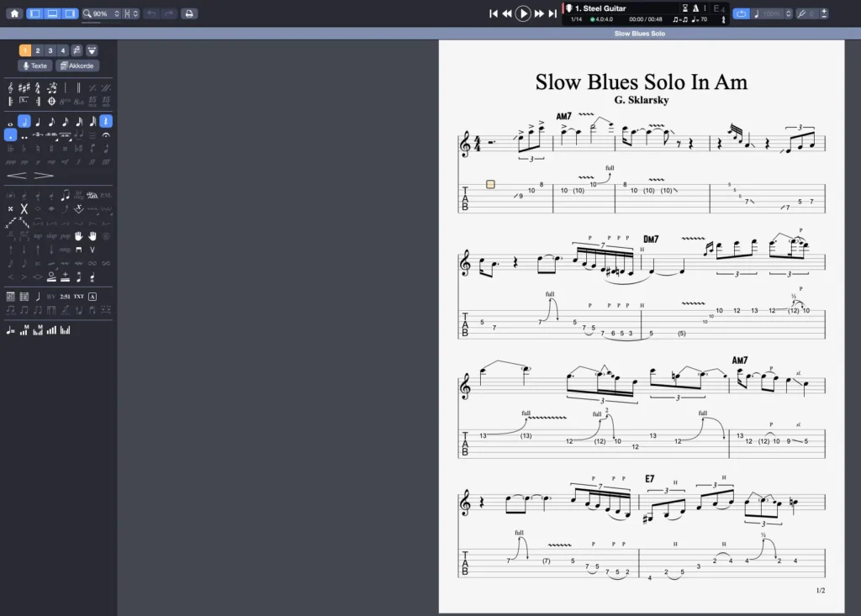Image resolution: width=861 pixels, height=616 pixels.
Task: Toggle loop playback button
Action: coord(741,13)
